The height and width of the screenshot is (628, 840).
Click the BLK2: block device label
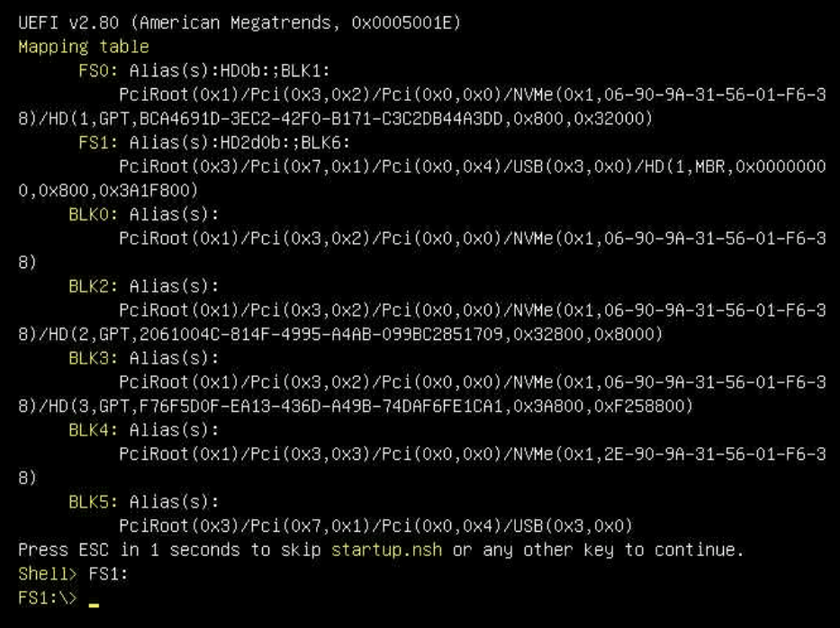[94, 286]
